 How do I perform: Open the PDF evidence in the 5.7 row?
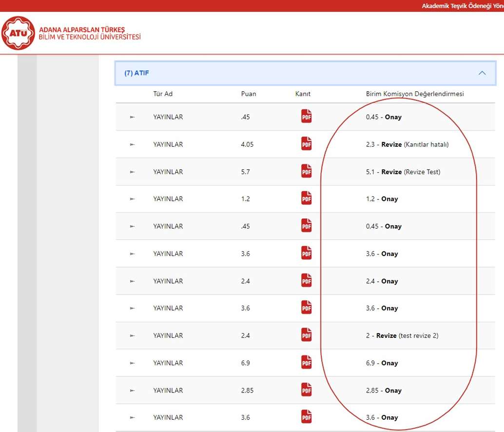point(306,171)
